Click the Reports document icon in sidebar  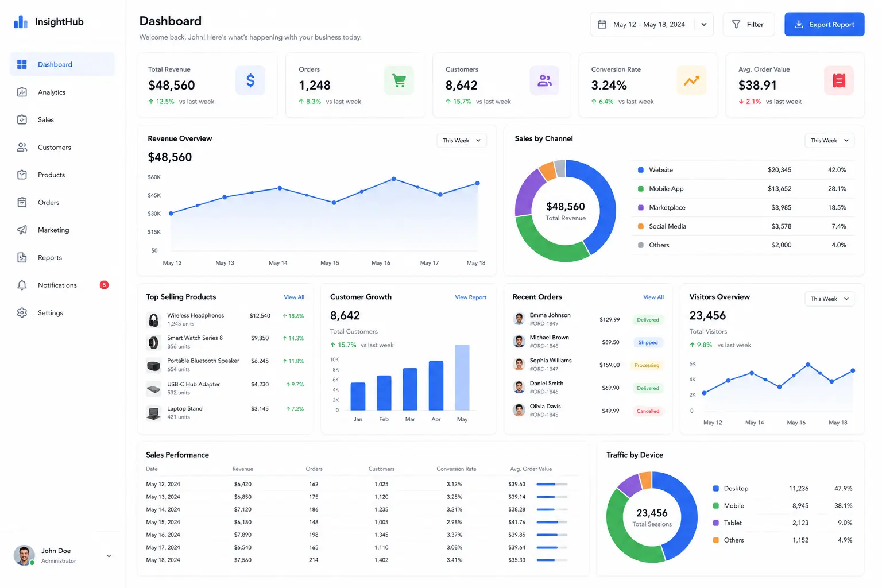click(x=22, y=257)
